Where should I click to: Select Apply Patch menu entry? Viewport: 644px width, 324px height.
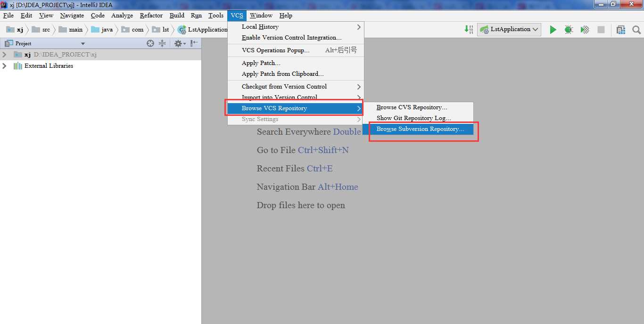(296, 63)
